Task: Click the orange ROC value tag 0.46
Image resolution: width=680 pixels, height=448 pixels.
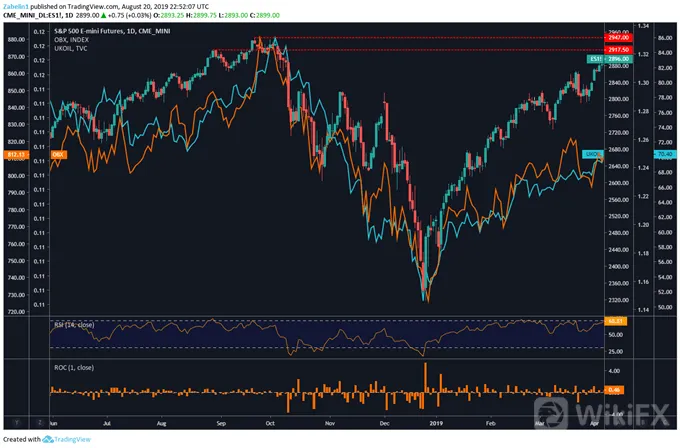Action: (614, 390)
